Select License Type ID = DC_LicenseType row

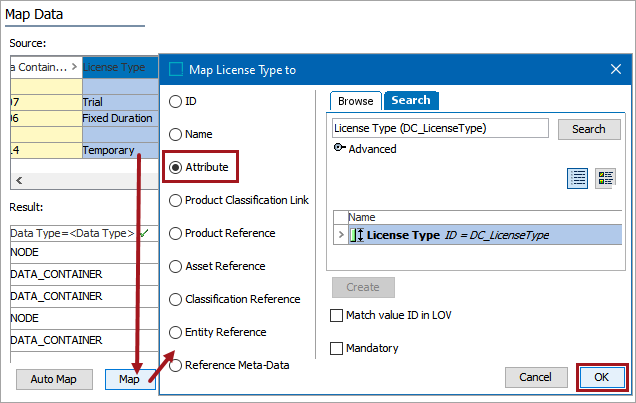pos(485,235)
